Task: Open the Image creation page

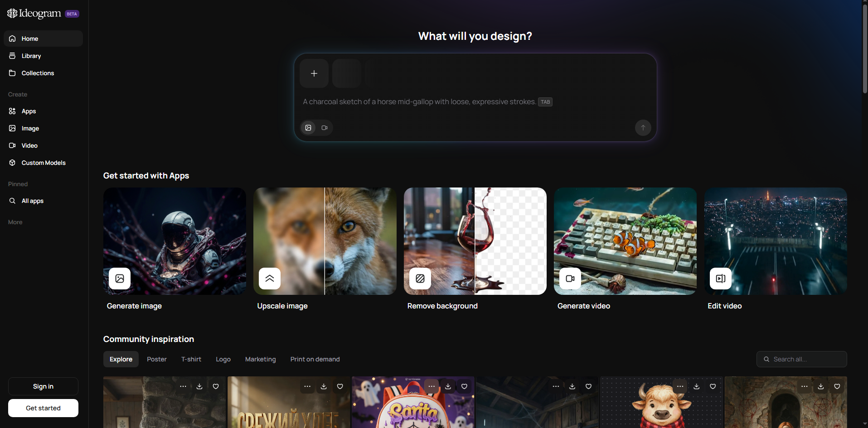Action: 43,128
